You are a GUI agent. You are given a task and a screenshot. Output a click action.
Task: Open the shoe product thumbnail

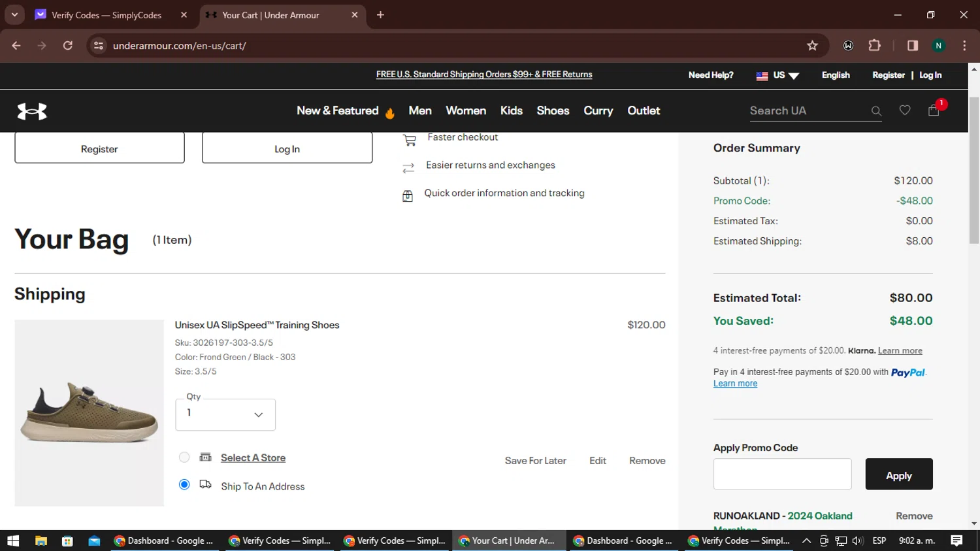pos(89,412)
